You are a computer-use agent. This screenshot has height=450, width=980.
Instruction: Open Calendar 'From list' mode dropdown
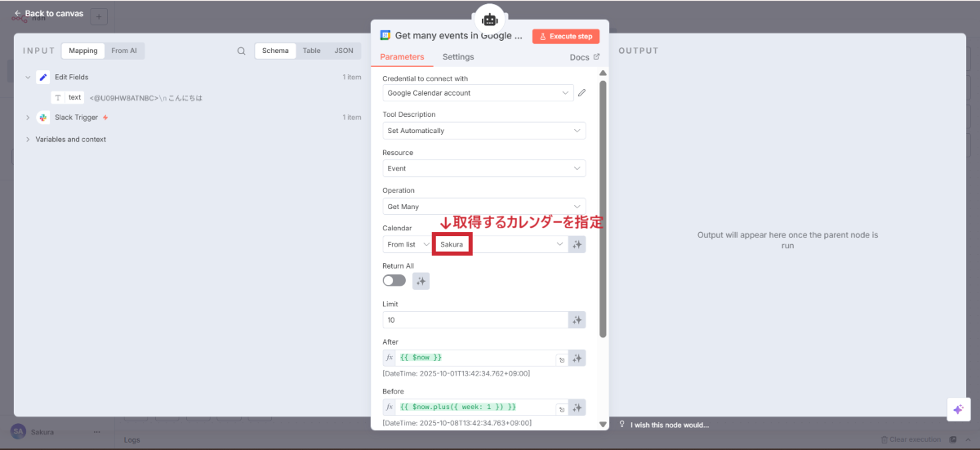pos(408,244)
